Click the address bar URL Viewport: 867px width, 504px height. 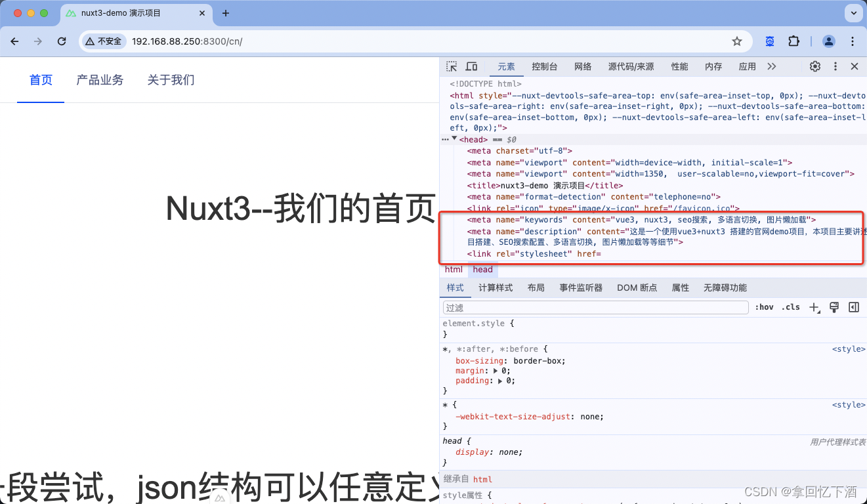click(x=187, y=41)
